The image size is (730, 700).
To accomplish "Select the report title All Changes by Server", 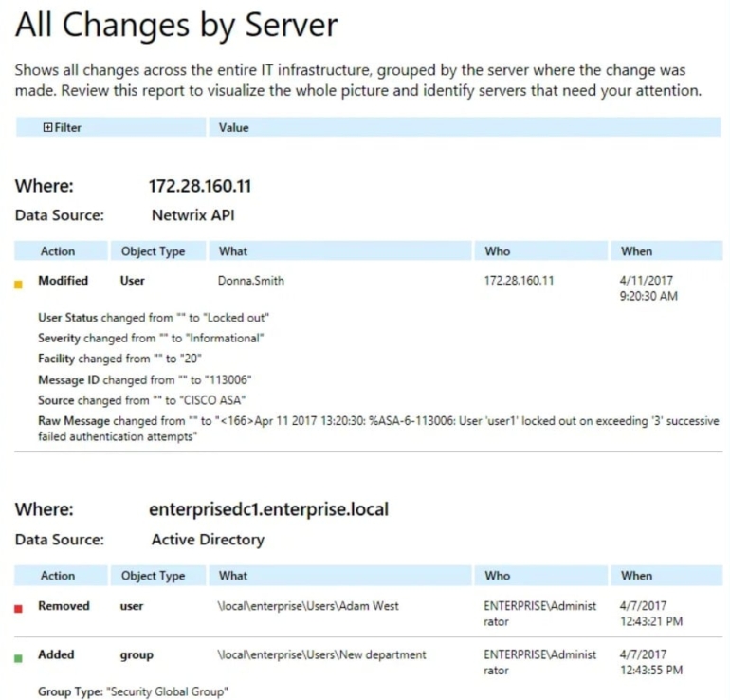I will [x=176, y=26].
